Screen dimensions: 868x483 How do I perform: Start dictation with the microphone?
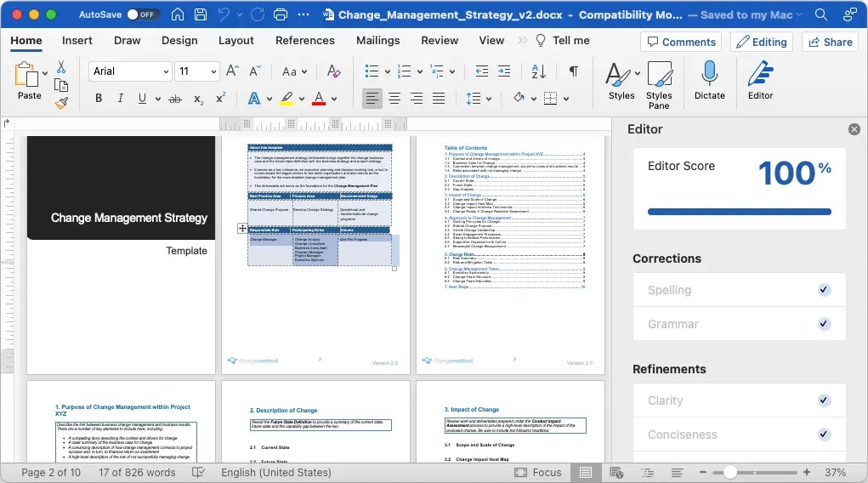(x=710, y=80)
